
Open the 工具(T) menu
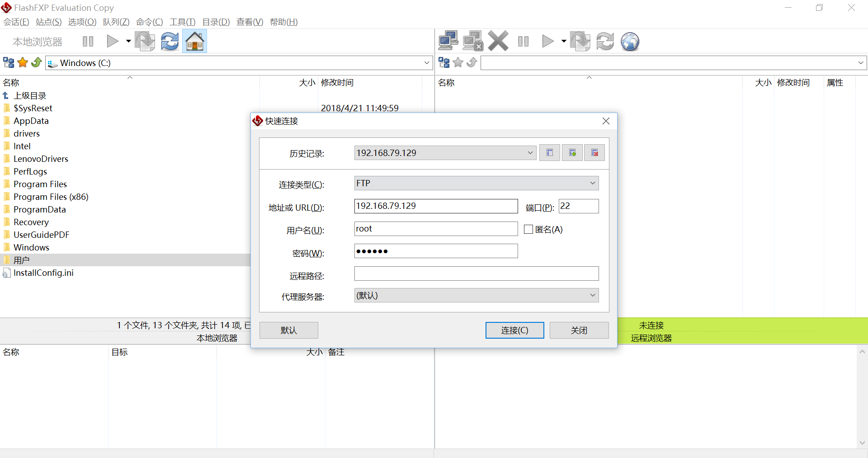[x=182, y=22]
